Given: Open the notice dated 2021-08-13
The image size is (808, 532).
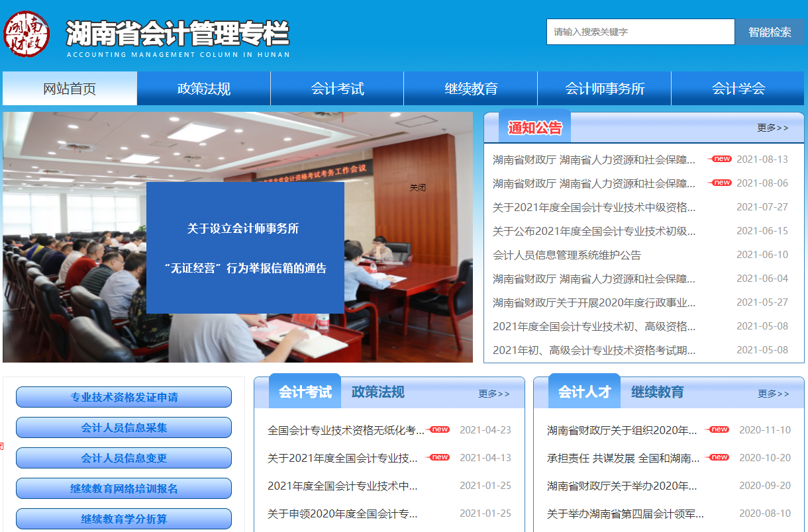Looking at the screenshot, I should tap(594, 159).
